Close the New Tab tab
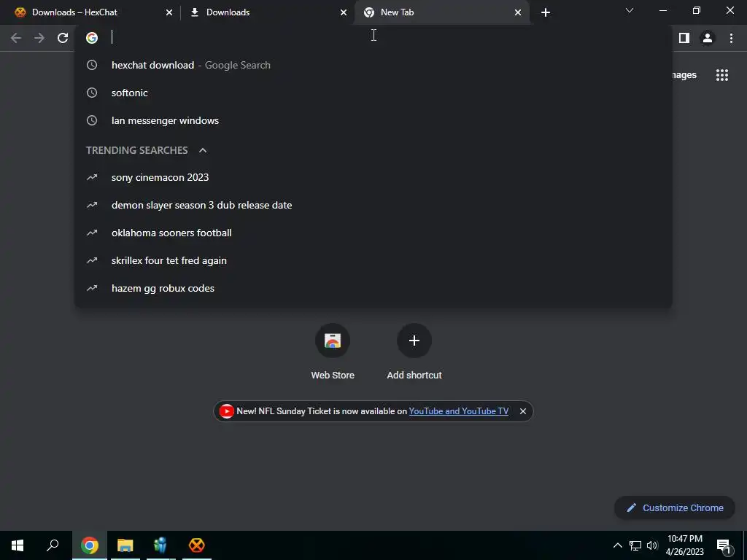747x560 pixels. (518, 12)
